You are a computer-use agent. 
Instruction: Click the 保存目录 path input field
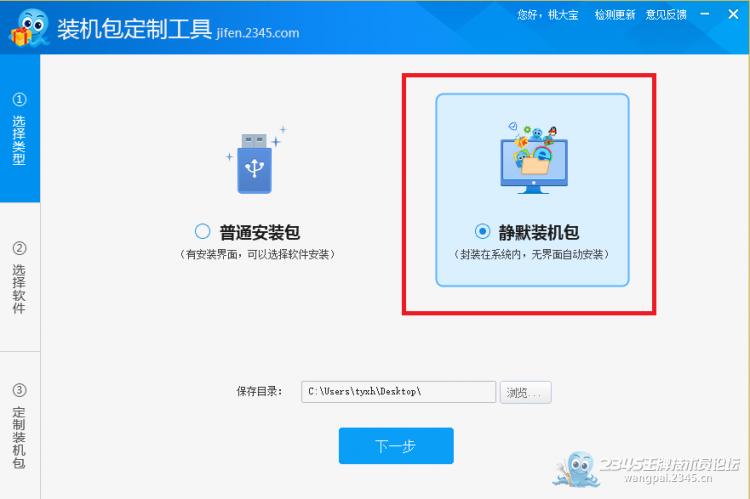click(398, 392)
